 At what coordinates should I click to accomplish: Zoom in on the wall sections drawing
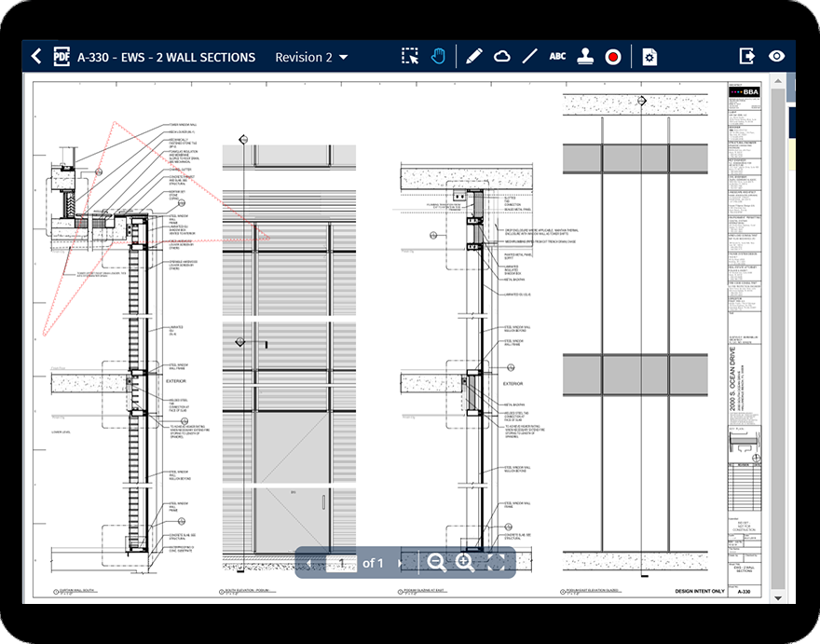click(465, 563)
